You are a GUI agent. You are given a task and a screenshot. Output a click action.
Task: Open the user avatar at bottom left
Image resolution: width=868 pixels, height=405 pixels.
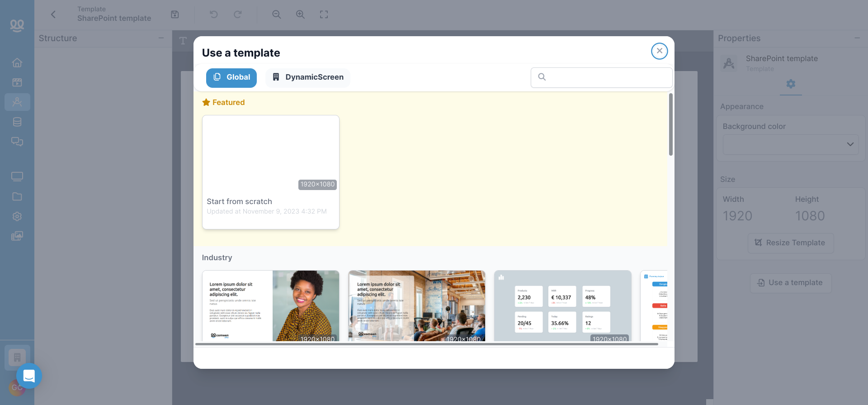point(17,388)
